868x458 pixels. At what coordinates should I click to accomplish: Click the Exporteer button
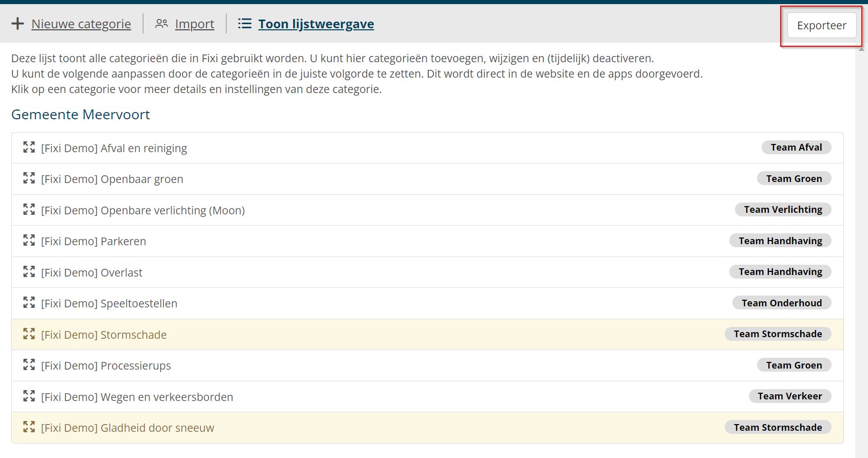click(822, 25)
